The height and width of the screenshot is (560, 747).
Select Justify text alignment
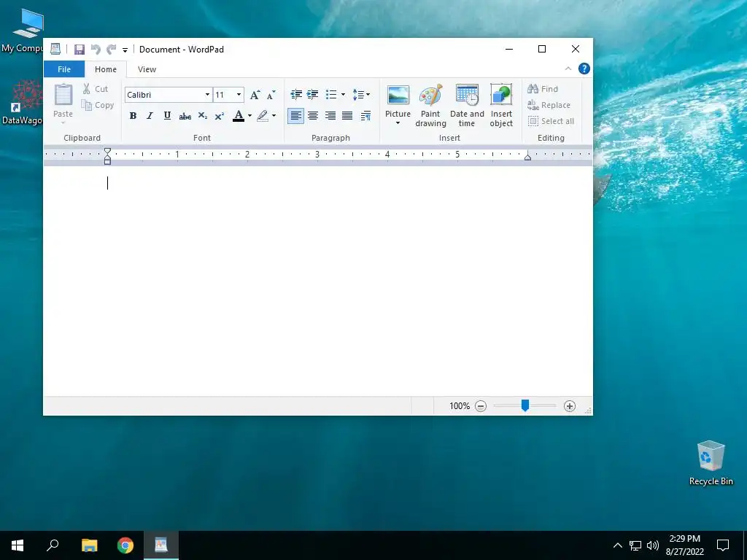coord(347,116)
